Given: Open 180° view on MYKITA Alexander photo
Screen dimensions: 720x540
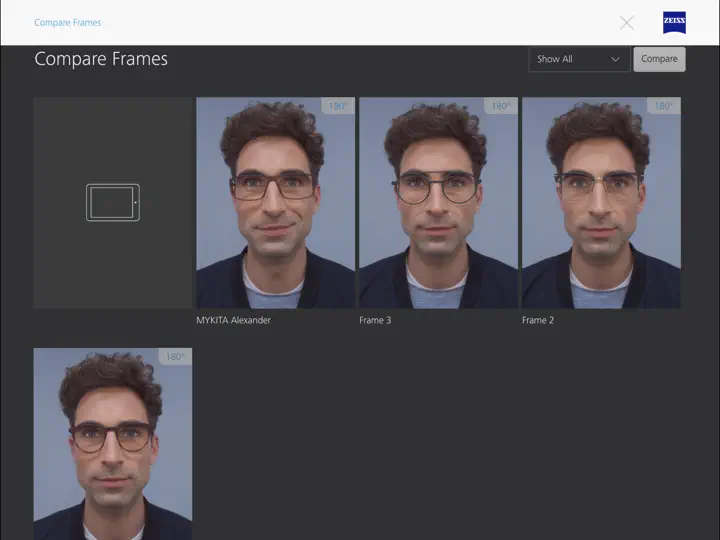Looking at the screenshot, I should pos(338,106).
